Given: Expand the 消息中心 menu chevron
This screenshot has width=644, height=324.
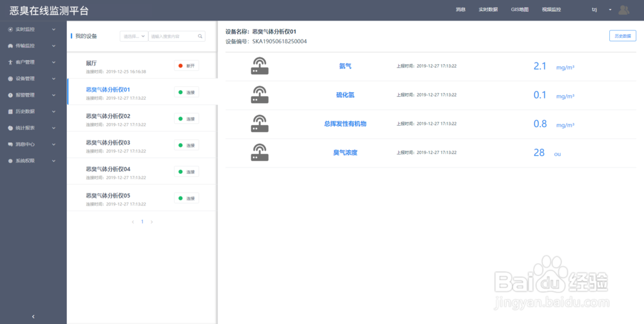Looking at the screenshot, I should coord(53,144).
